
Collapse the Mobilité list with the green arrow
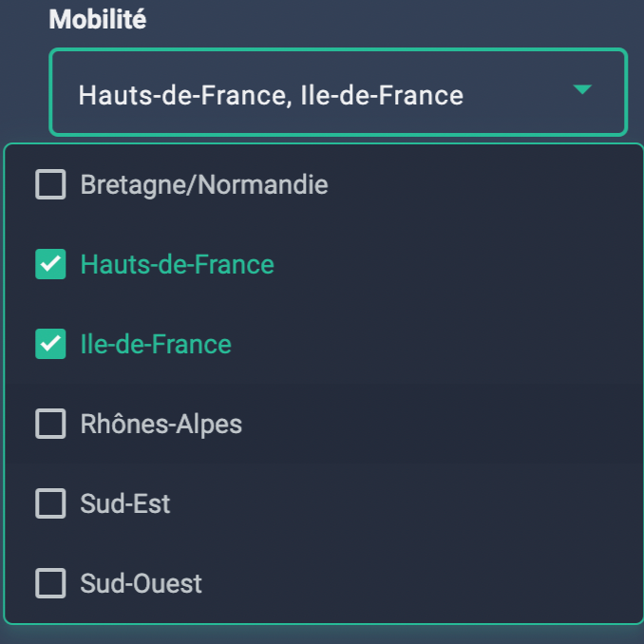coord(582,89)
